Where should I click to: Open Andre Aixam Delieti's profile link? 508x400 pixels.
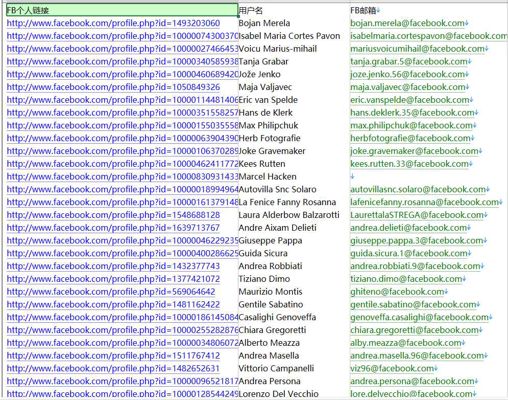click(x=113, y=228)
